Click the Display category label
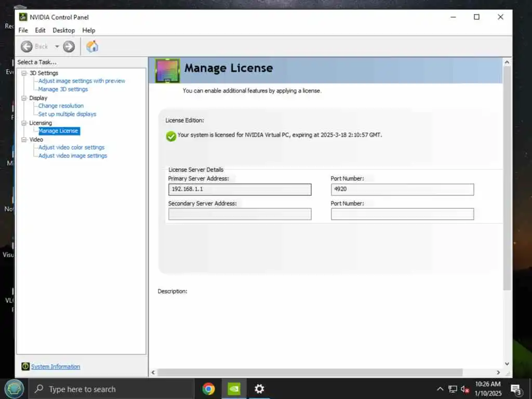532x399 pixels. 38,98
